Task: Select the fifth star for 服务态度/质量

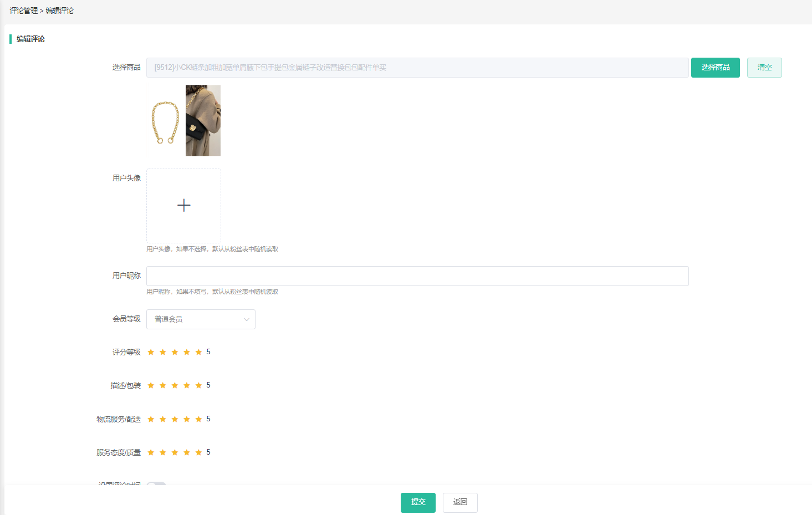Action: click(198, 452)
